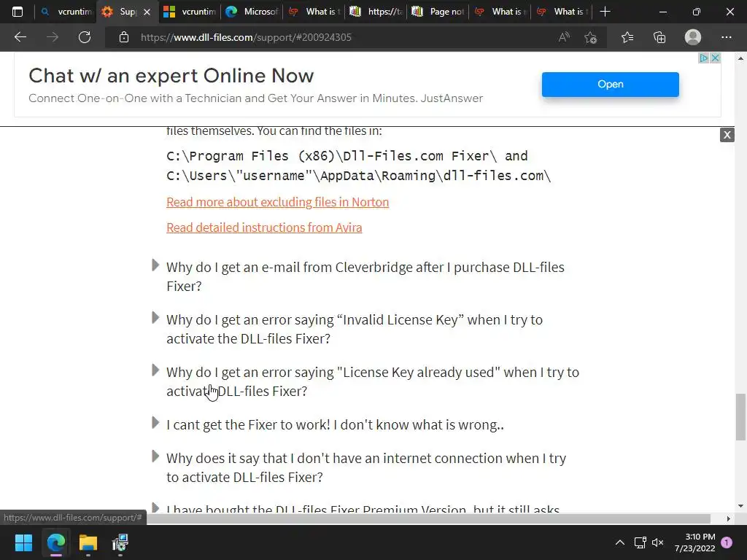Open Read detailed instructions from Avira link
The height and width of the screenshot is (560, 747).
point(264,227)
